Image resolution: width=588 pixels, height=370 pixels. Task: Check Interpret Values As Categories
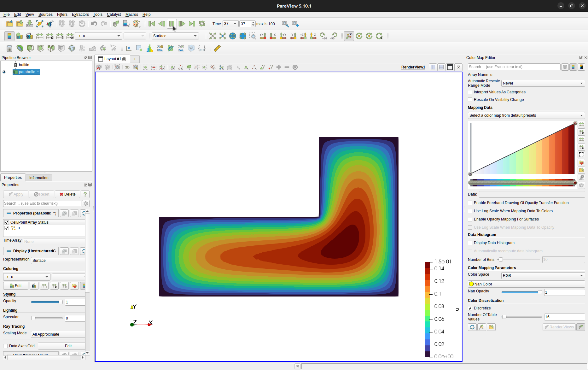[x=470, y=92]
